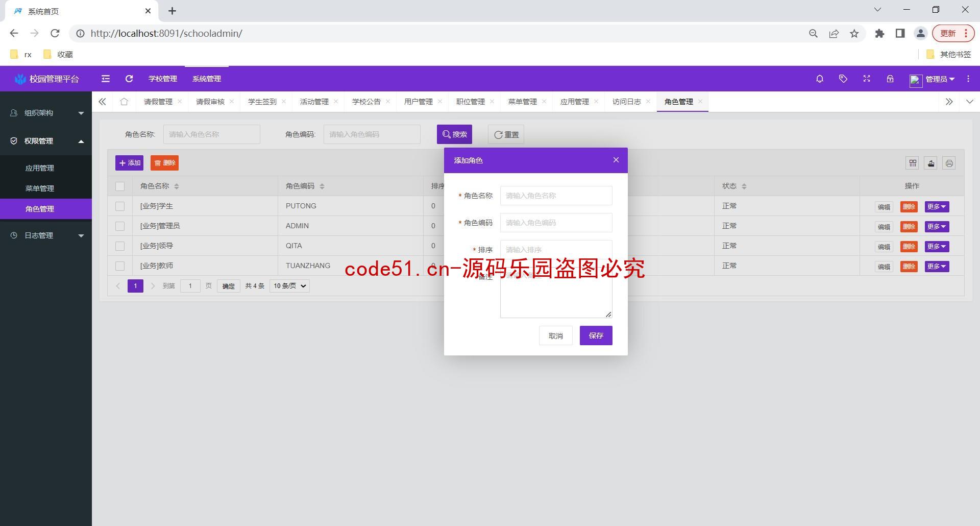This screenshot has height=526, width=980.
Task: Check the [业务]教师 row checkbox
Action: point(120,266)
